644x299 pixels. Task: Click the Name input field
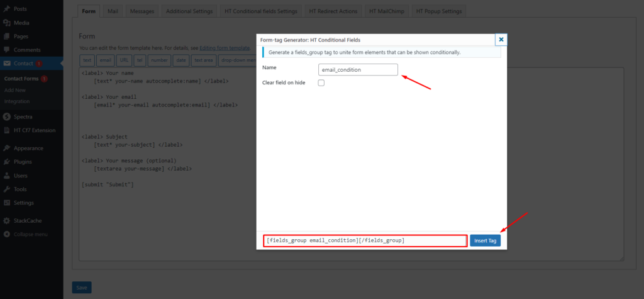(358, 70)
